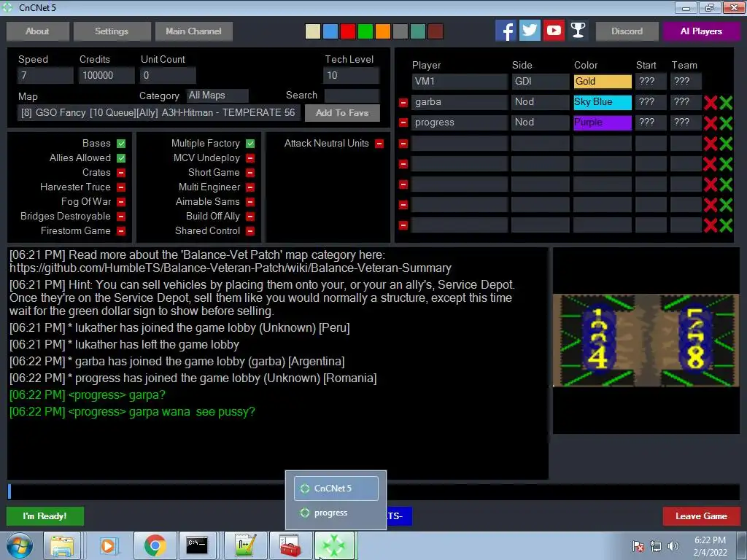Click green X on garba row
This screenshot has height=560, width=747.
tap(726, 102)
